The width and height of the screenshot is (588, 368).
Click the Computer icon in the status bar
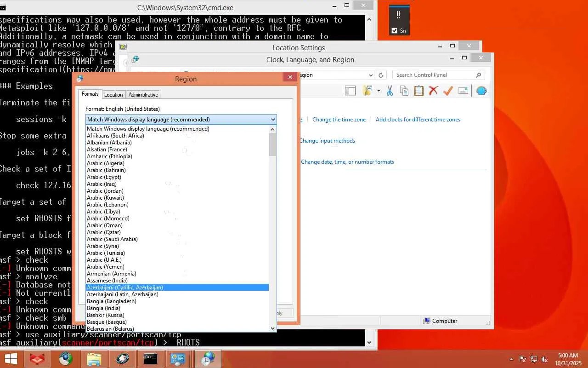coord(427,321)
